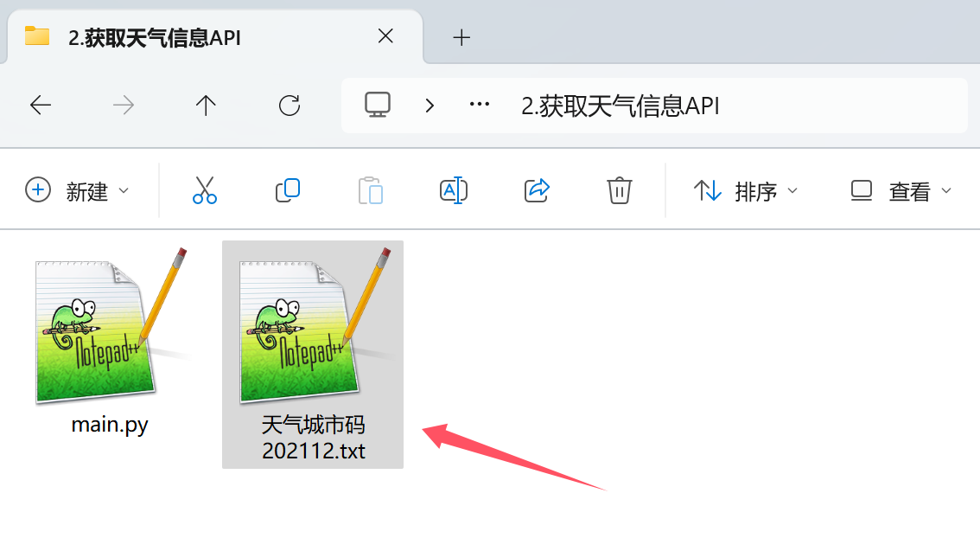
Task: Select the 2.获取天气信息API tab
Action: pyautogui.click(x=216, y=37)
